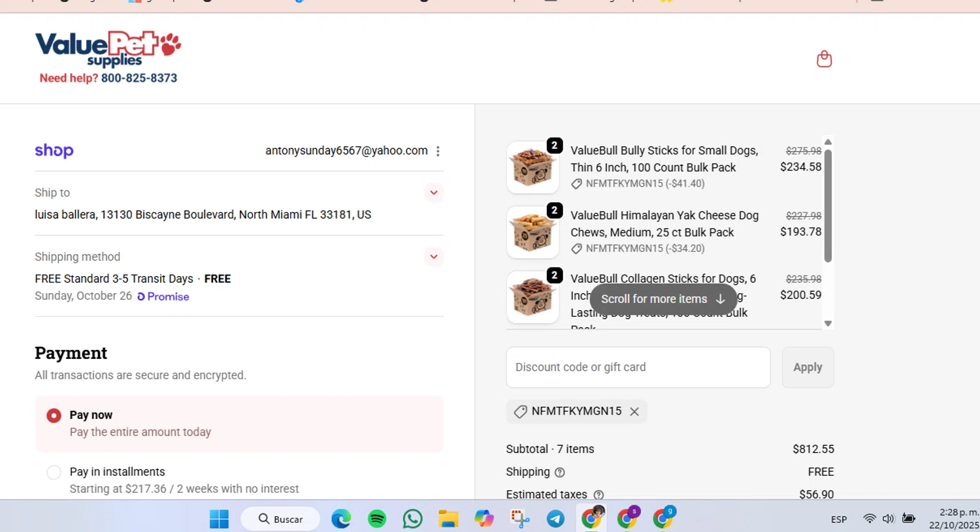Open the shopping bag cart icon
980x532 pixels.
[824, 59]
